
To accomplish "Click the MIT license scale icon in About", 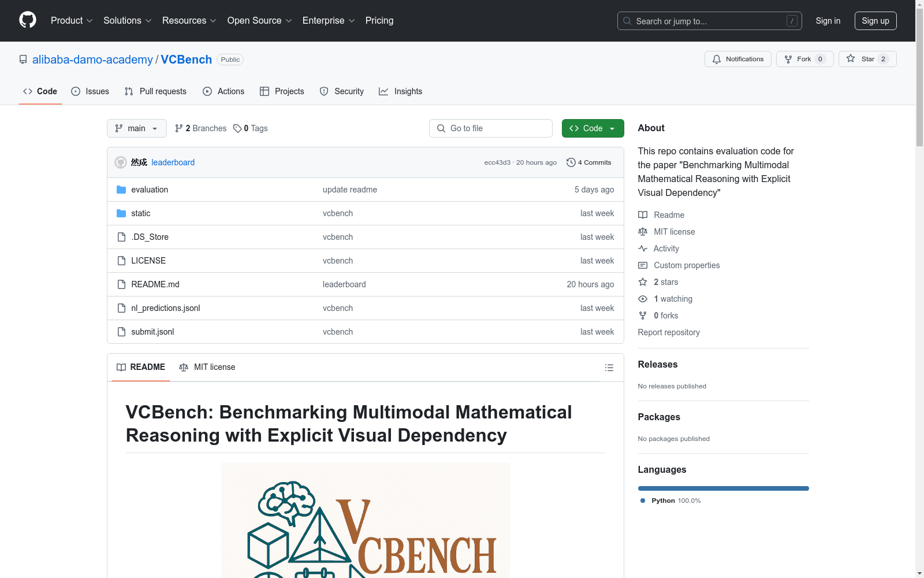I will 643,232.
